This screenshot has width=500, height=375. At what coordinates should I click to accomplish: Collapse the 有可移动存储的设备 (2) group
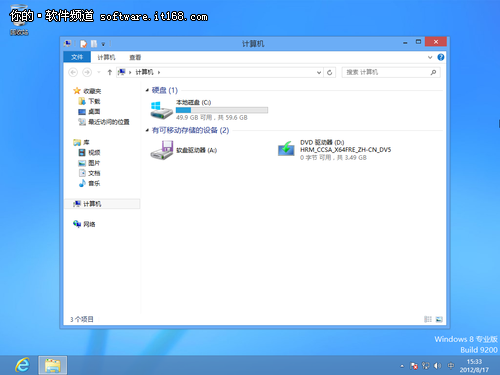pos(147,130)
